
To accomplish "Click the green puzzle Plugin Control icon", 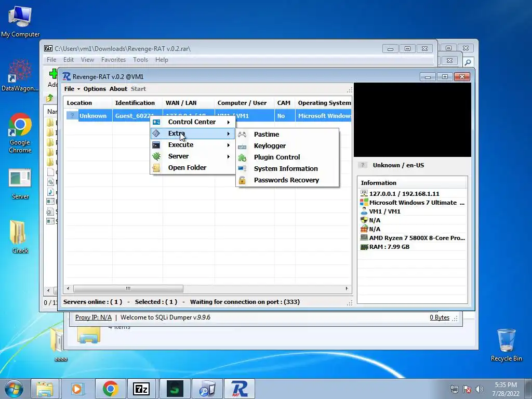I will pos(242,157).
